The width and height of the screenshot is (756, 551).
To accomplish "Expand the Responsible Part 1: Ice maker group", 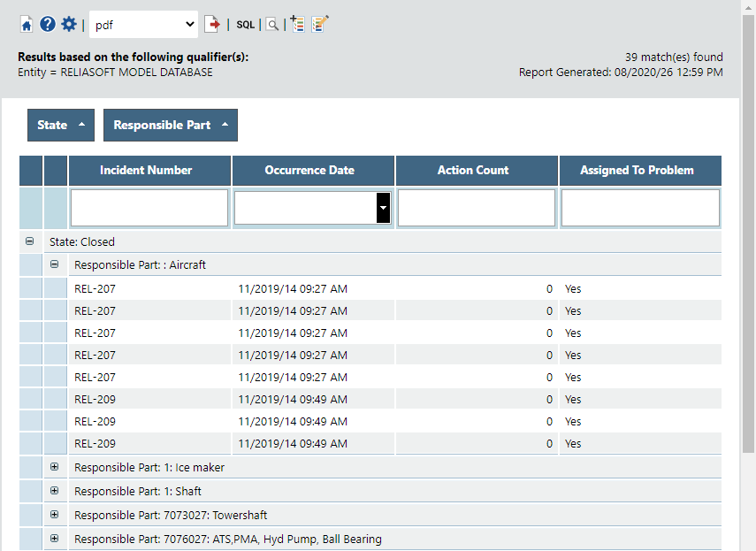I will [54, 467].
